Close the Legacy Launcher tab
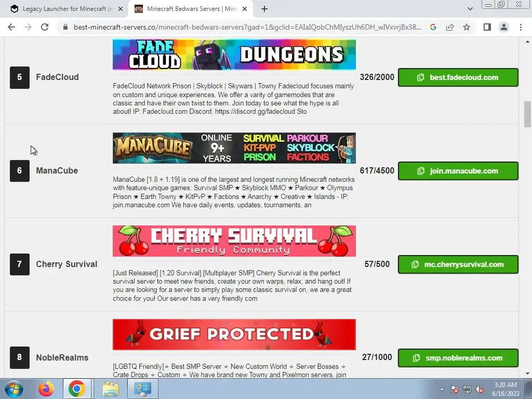 click(x=121, y=9)
